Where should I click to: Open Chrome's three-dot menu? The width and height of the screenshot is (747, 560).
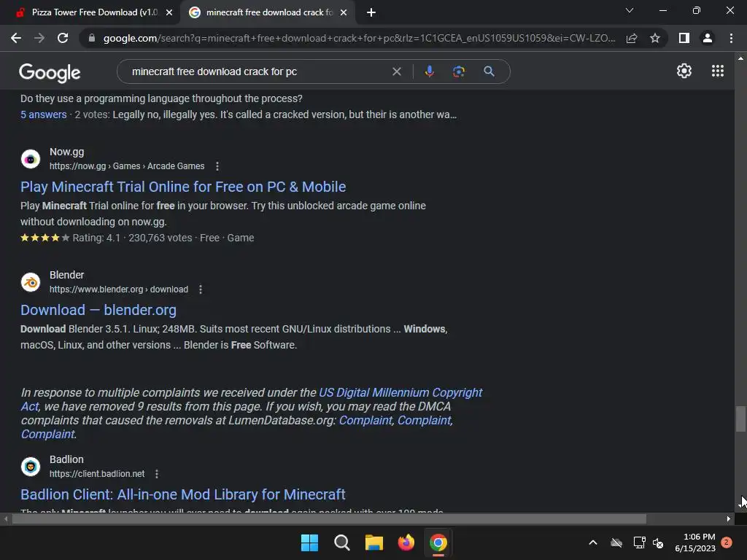731,38
